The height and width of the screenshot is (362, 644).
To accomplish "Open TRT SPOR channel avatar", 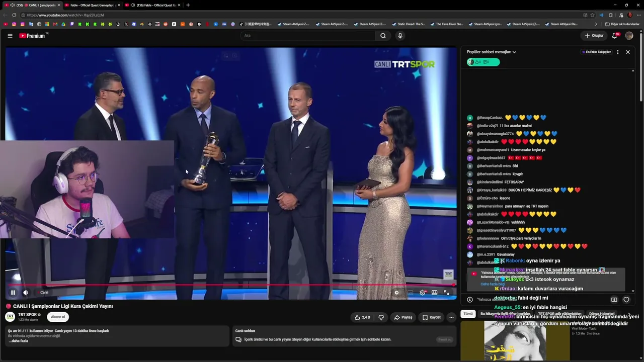I will tap(10, 317).
